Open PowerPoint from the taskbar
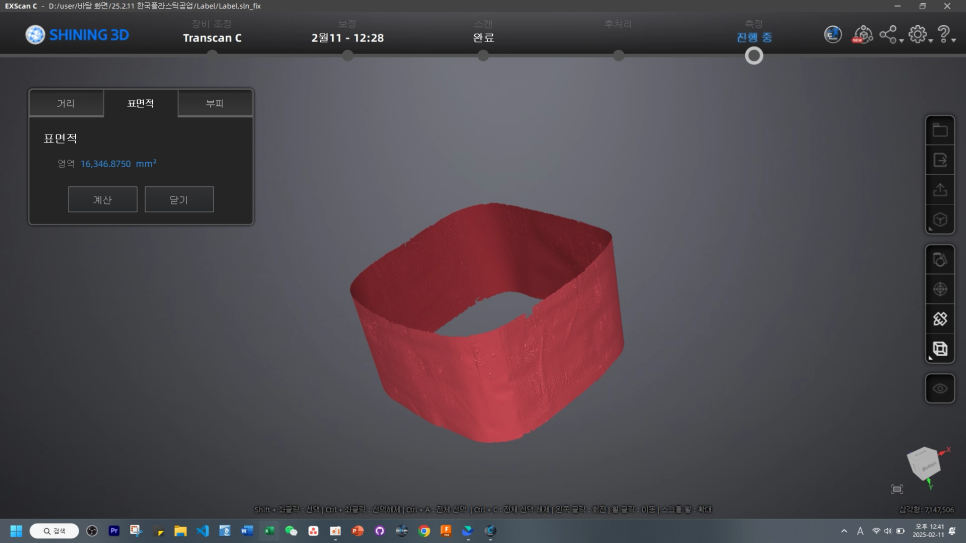Viewport: 966px width, 543px height. point(357,531)
